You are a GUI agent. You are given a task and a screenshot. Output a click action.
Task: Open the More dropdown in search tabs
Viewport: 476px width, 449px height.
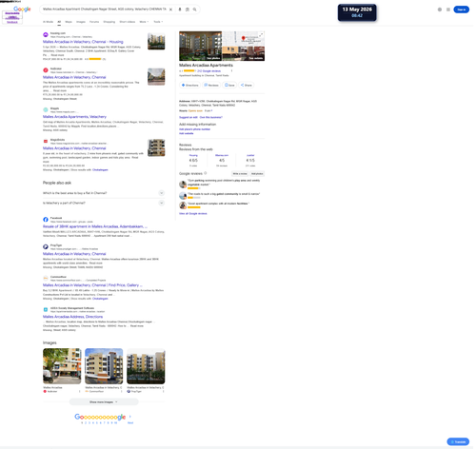click(144, 22)
